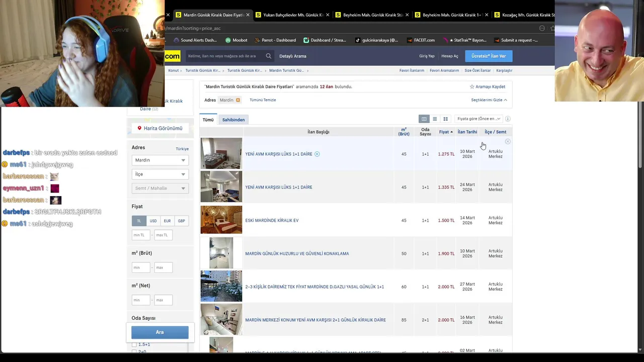Open Submit a request bookmark
Image resolution: width=644 pixels, height=362 pixels.
click(x=516, y=40)
